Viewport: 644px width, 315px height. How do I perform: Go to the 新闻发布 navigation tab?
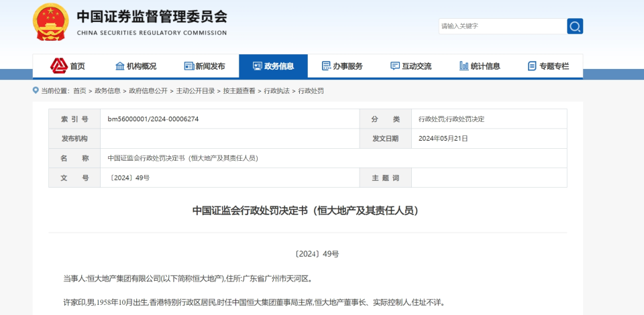click(205, 66)
